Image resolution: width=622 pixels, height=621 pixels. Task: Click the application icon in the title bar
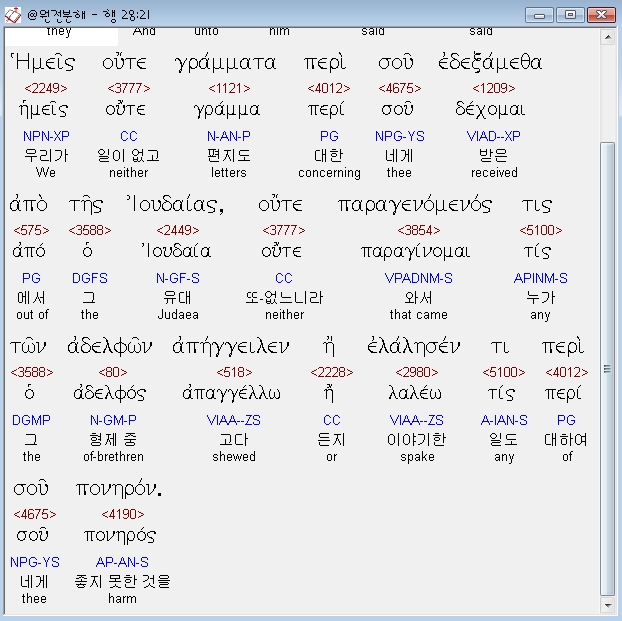[13, 15]
